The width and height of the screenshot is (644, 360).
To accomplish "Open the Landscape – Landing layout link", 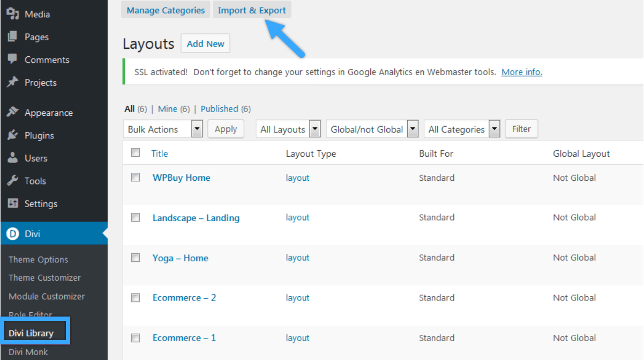I will pos(196,218).
